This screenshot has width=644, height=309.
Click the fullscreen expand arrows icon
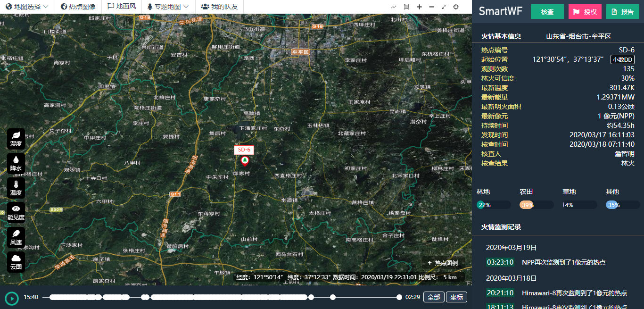(444, 7)
